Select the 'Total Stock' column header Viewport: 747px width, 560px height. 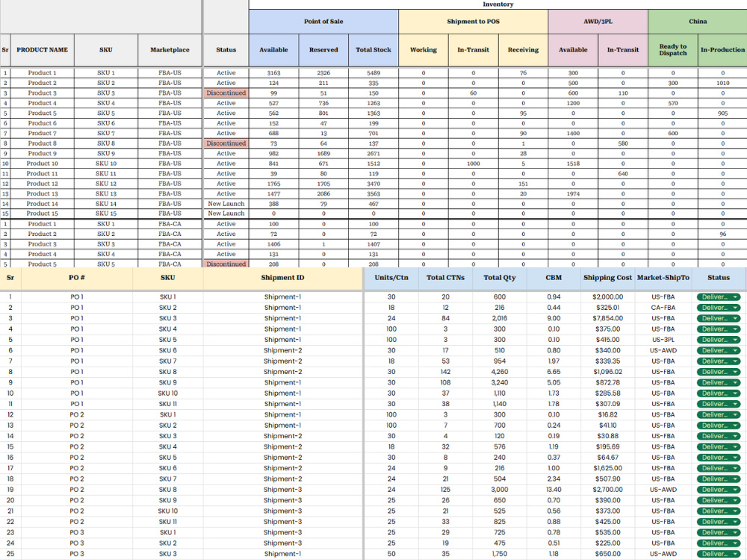pos(373,49)
